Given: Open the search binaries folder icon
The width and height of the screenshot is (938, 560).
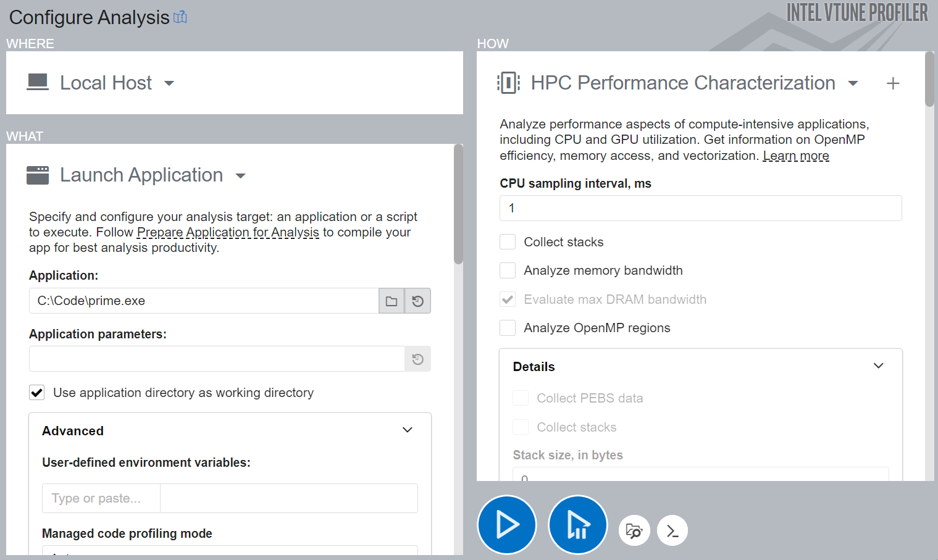Looking at the screenshot, I should pos(634,530).
